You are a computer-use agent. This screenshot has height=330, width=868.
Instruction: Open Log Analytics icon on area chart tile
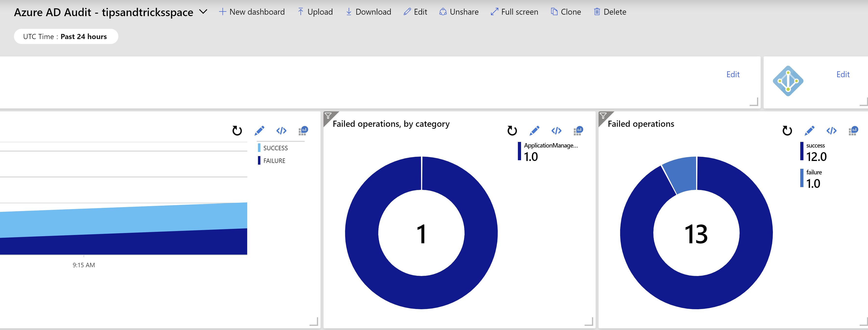point(303,131)
